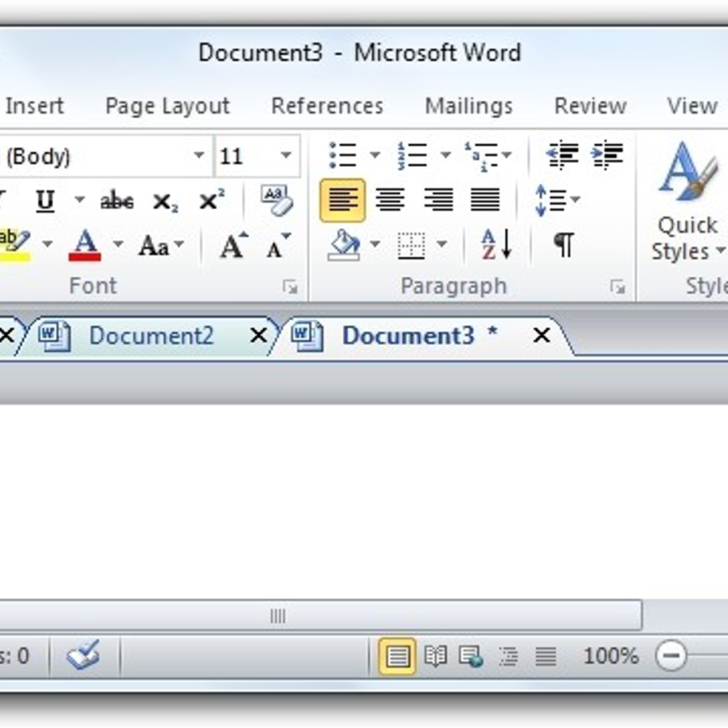The image size is (728, 728).
Task: Apply subscript formatting
Action: pos(164,201)
